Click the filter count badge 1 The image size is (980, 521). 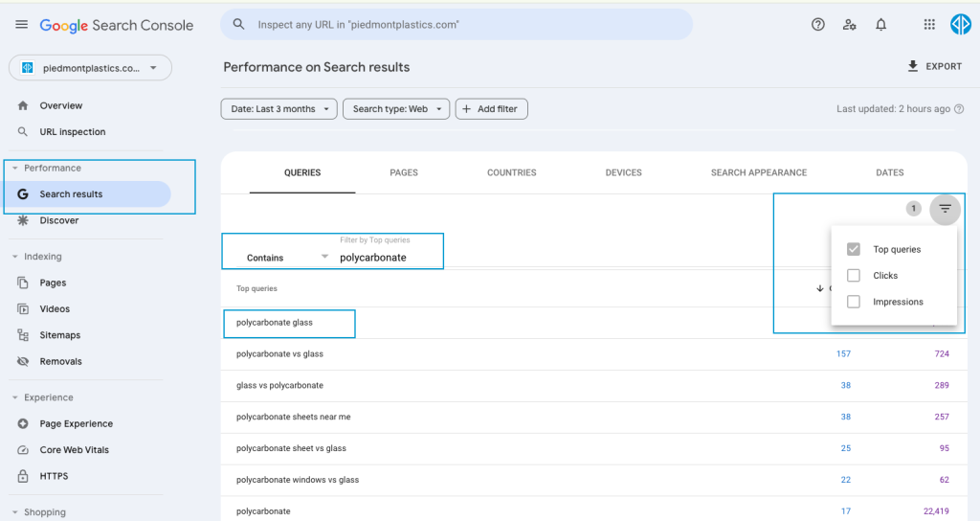[x=914, y=208]
